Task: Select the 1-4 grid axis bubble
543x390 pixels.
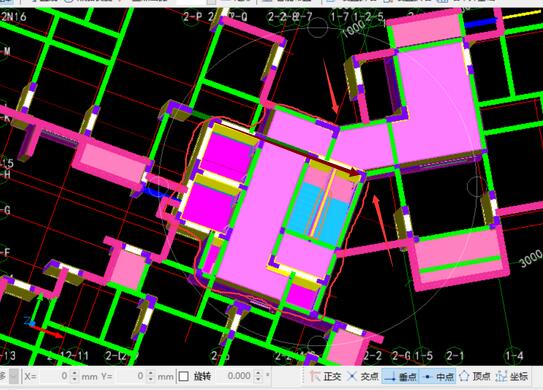Action: [514, 356]
